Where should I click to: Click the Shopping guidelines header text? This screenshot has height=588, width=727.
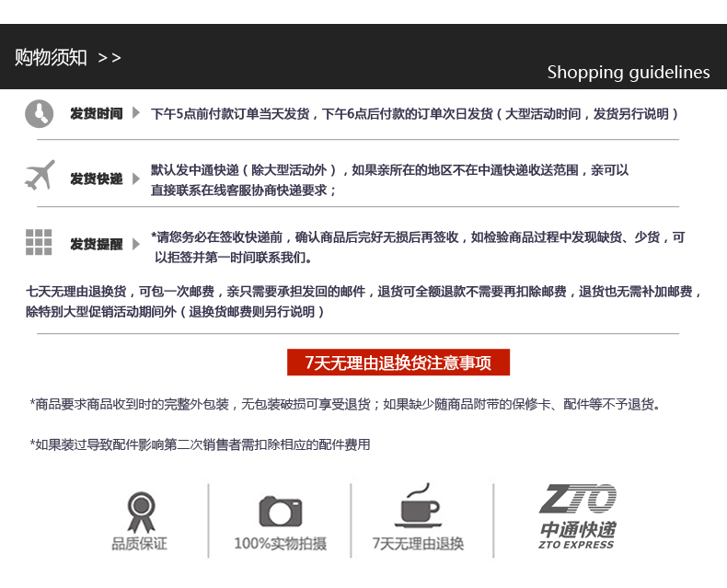pyautogui.click(x=629, y=73)
